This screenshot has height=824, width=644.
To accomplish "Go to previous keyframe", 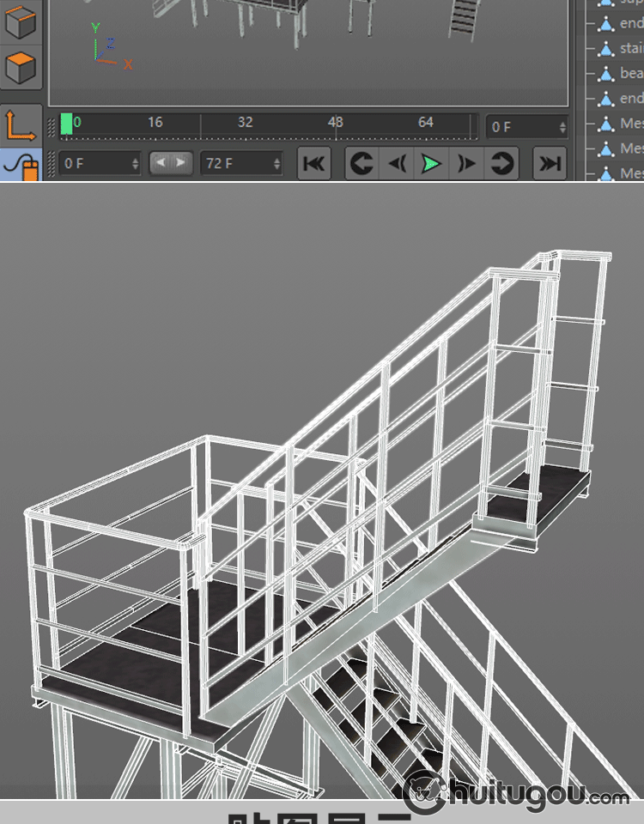I will pyautogui.click(x=361, y=163).
